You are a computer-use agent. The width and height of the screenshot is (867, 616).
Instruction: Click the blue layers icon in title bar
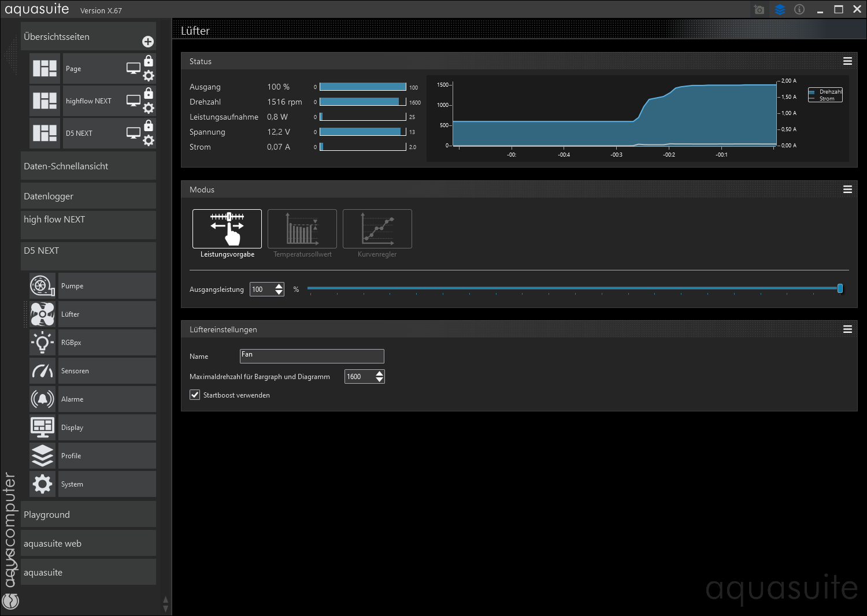780,10
